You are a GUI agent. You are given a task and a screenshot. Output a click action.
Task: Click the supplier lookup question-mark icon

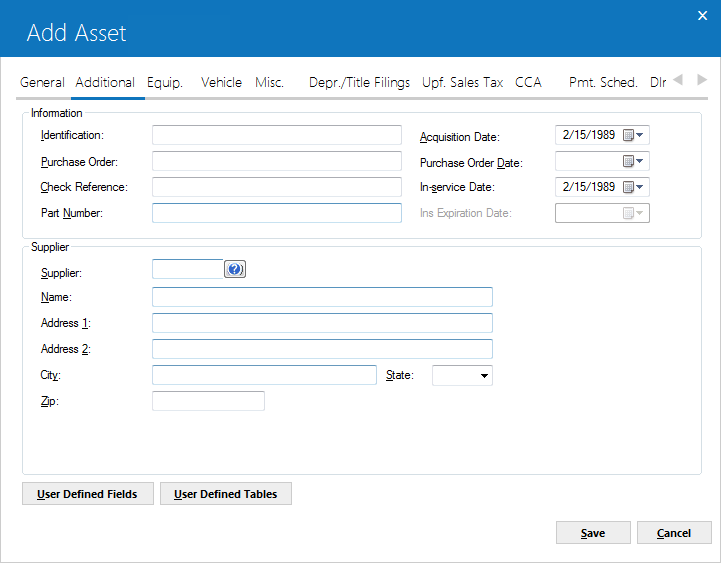(x=235, y=269)
